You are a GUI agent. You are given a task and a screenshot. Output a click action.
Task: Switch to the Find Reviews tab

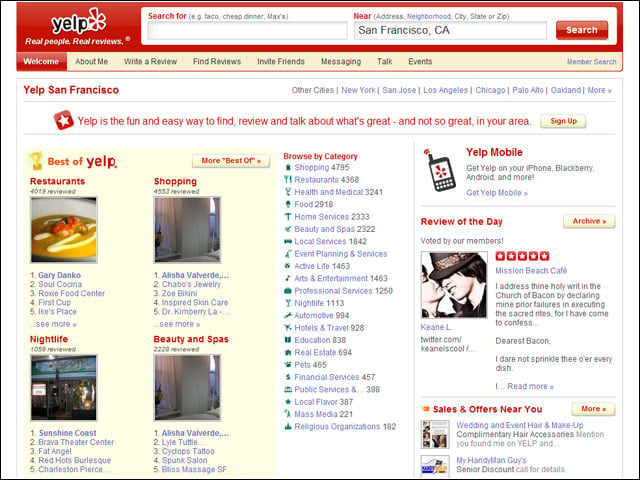pyautogui.click(x=217, y=62)
